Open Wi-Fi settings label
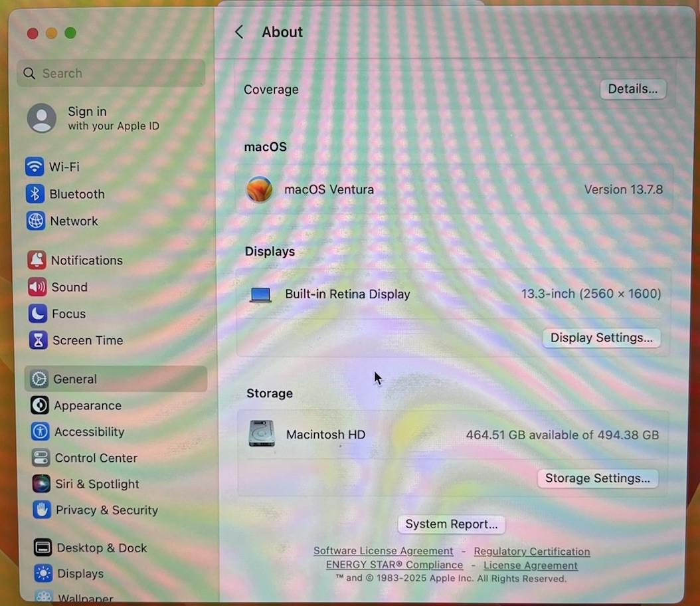700x606 pixels. (x=64, y=167)
